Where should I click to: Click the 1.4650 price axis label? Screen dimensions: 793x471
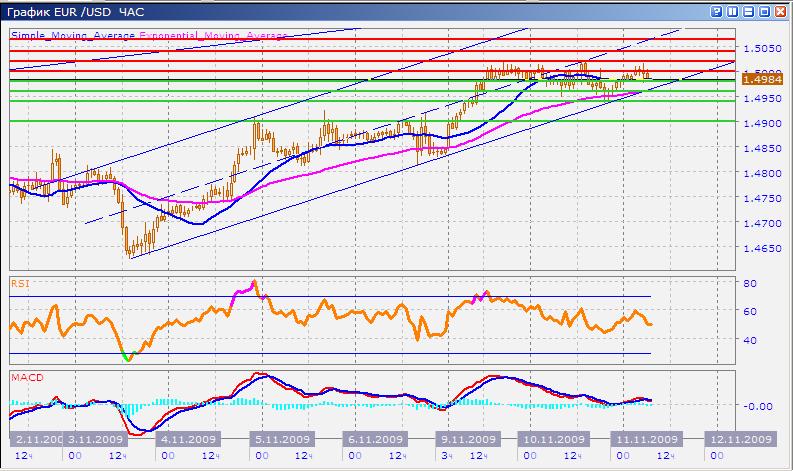[755, 248]
